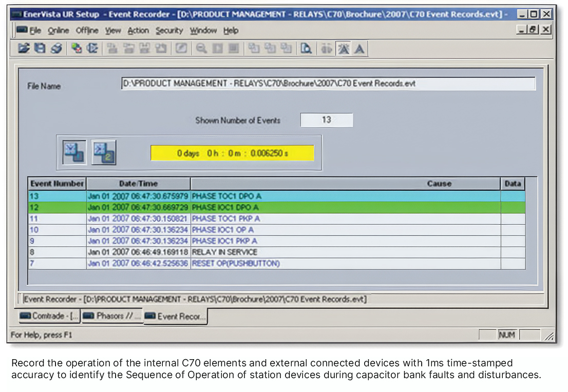Viewport: 568px width, 392px height.
Task: Click the greyed magnifier zoom icon
Action: pos(201,48)
